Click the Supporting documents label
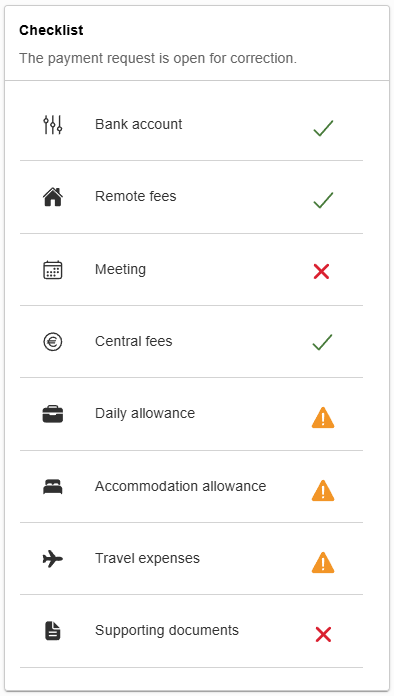Viewport: 394px width, 696px height. (x=167, y=630)
